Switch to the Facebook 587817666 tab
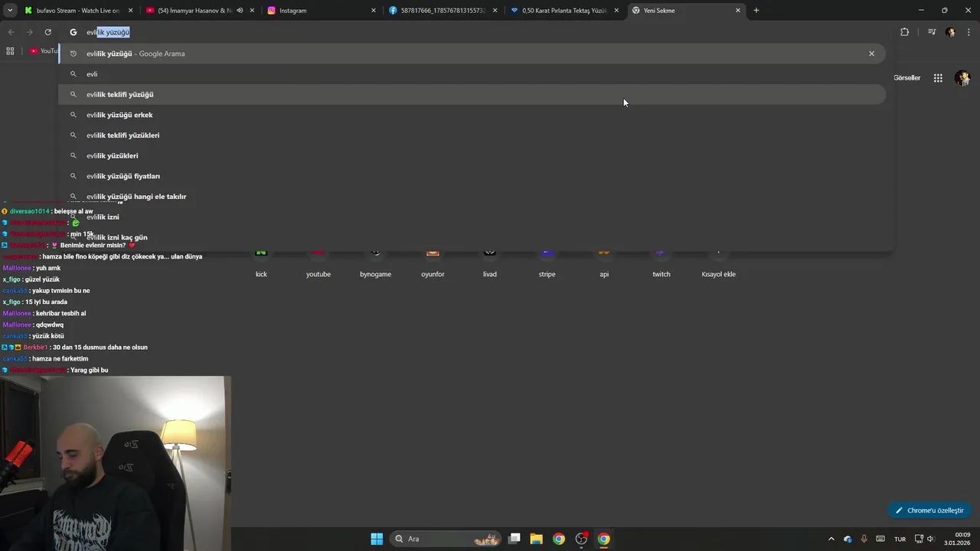This screenshot has width=980, height=551. [x=443, y=11]
